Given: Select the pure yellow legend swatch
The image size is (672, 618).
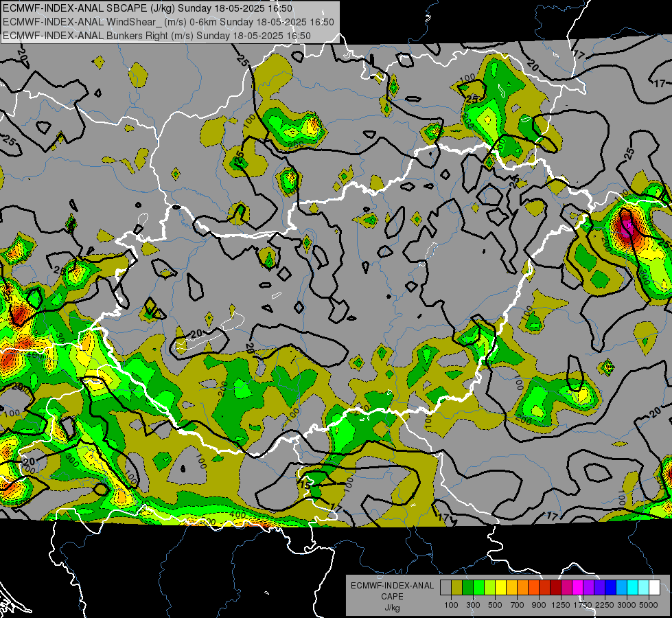Looking at the screenshot, I should (x=500, y=587).
